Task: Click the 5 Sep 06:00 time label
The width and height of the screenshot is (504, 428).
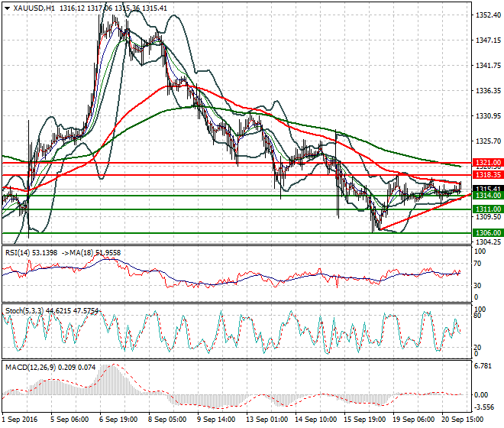Action: [69, 420]
